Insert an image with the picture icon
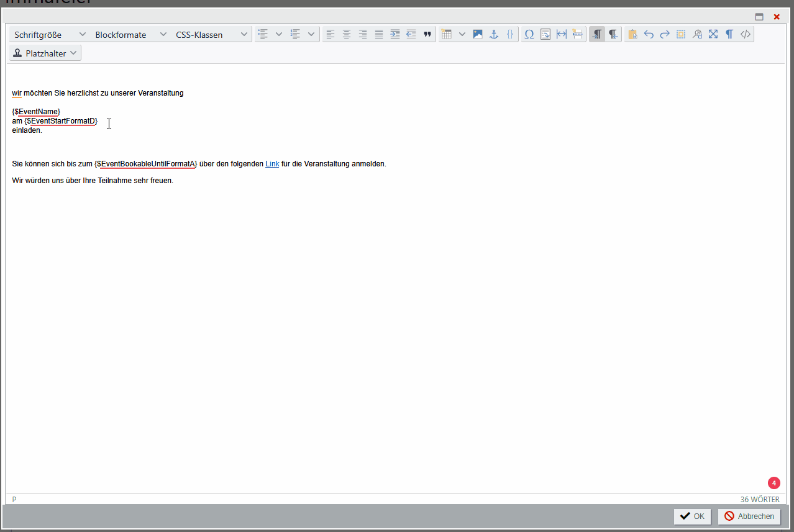 (x=478, y=35)
